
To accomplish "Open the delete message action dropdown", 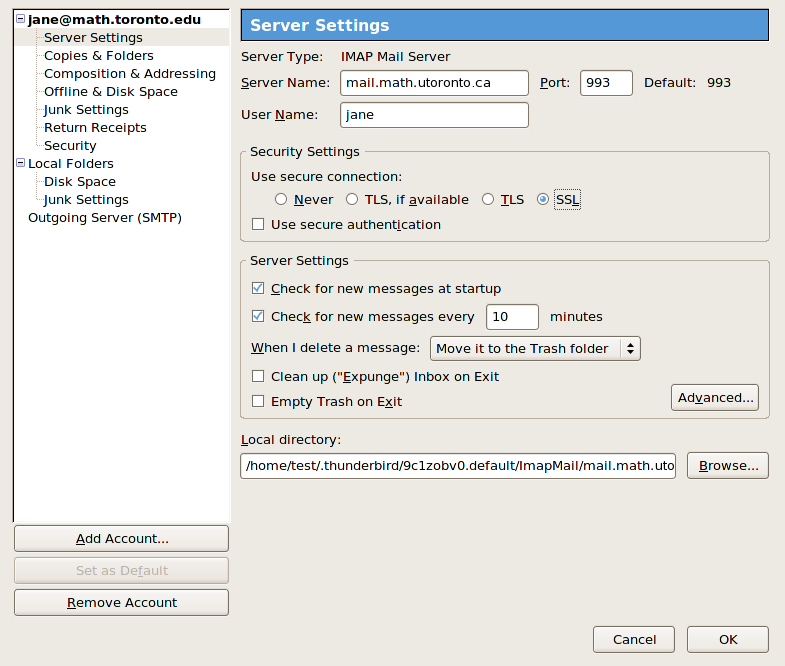I will 535,349.
